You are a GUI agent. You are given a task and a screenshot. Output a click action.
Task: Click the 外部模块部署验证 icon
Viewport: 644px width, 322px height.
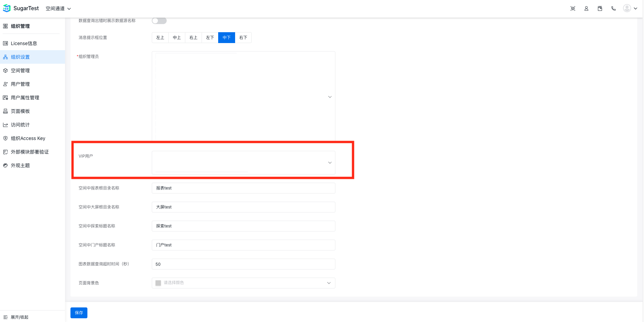[5, 152]
